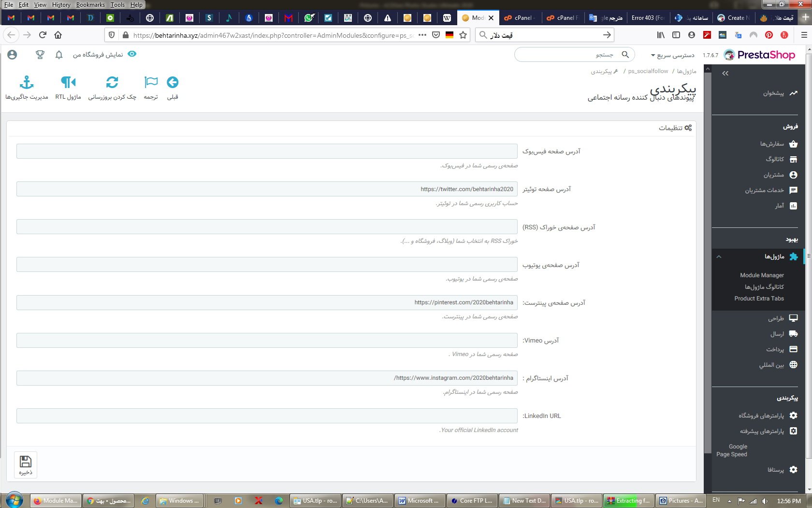Screen dimensions: 812x508
Task: Go to browser home page icon
Action: (58, 35)
